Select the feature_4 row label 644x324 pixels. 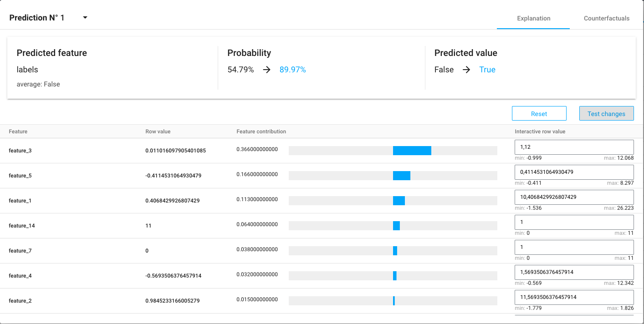20,275
